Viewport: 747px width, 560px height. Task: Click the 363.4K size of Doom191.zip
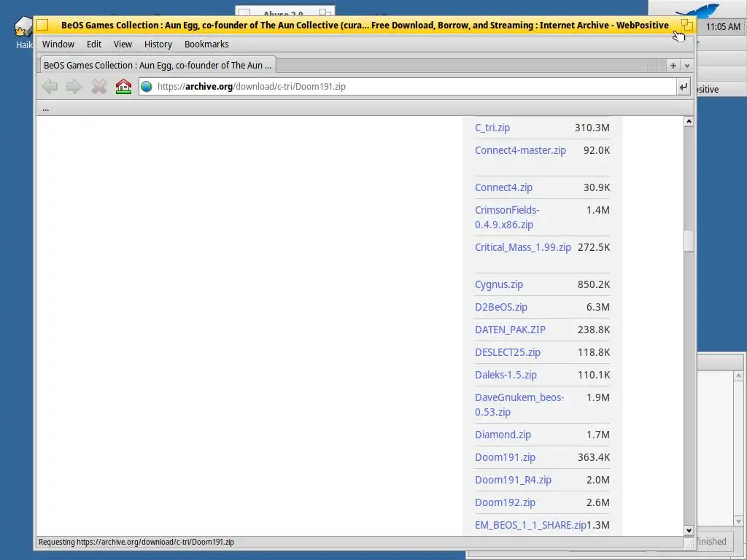pos(594,457)
